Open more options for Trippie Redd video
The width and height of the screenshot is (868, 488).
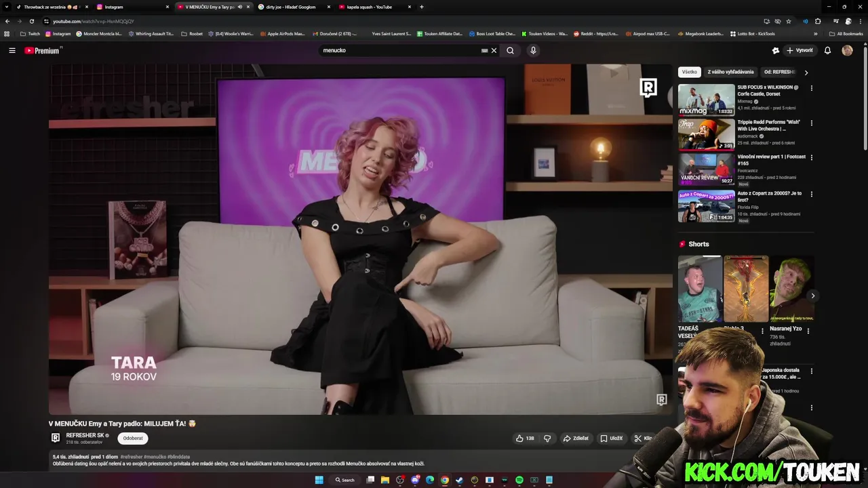pyautogui.click(x=811, y=123)
